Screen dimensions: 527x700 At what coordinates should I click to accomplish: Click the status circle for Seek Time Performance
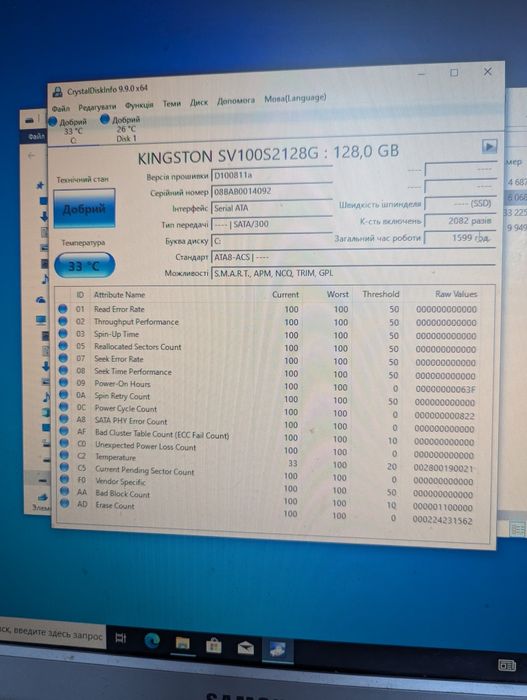coord(63,370)
